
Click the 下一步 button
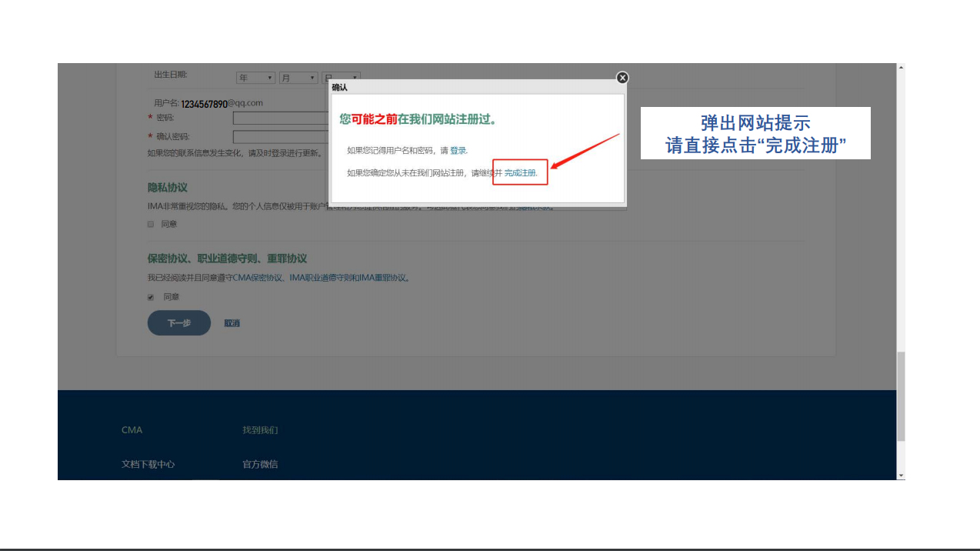pyautogui.click(x=178, y=322)
